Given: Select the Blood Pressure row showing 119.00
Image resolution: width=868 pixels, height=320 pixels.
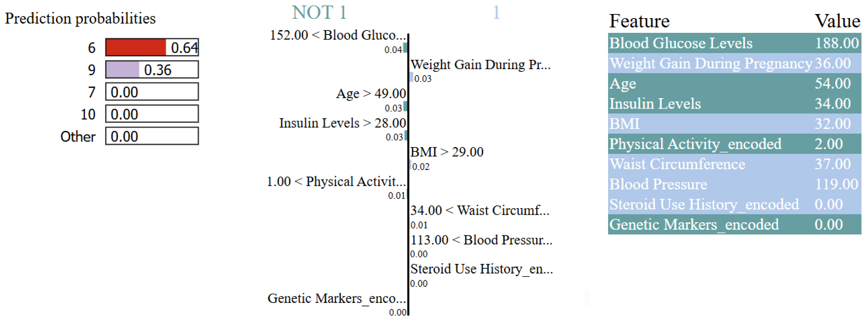Looking at the screenshot, I should click(x=734, y=184).
